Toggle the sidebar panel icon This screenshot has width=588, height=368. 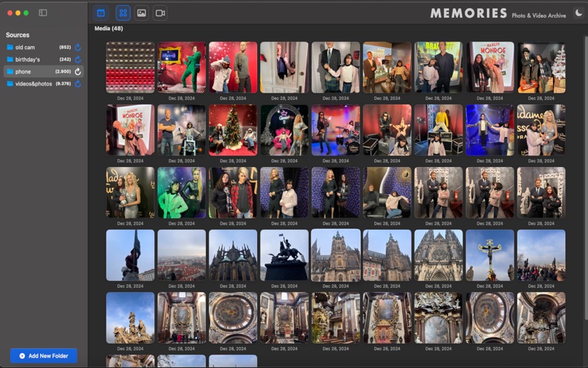point(43,13)
